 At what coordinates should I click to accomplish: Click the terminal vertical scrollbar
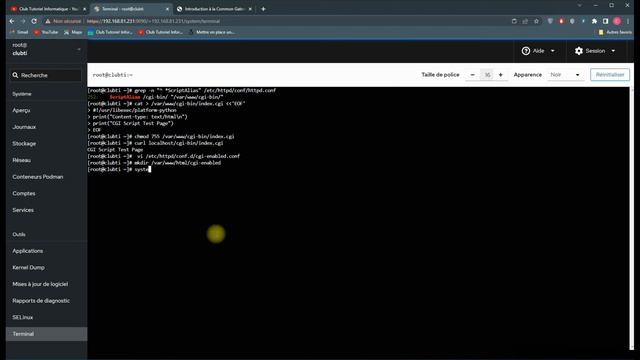point(632,218)
